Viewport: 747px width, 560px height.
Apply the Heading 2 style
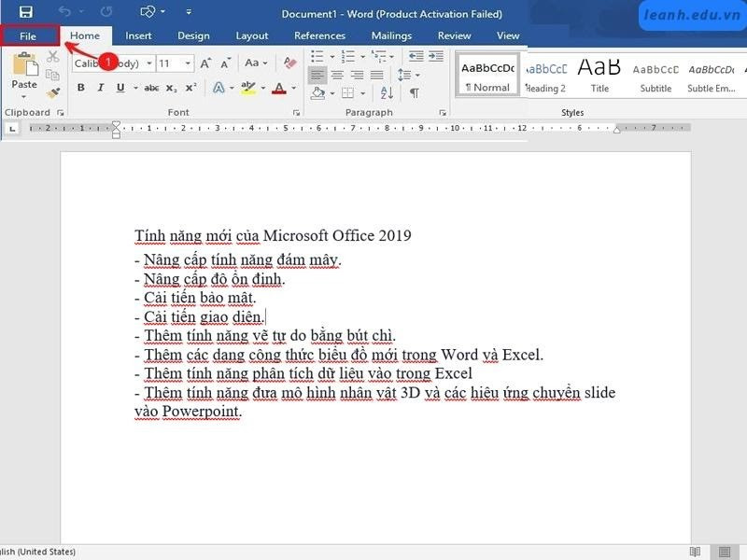point(545,77)
